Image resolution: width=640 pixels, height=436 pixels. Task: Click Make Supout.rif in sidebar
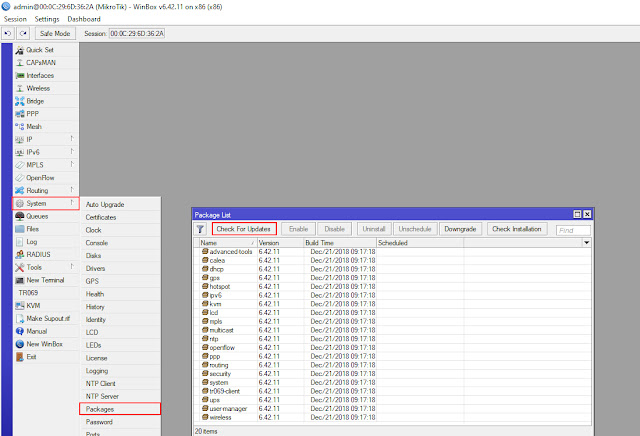(46, 318)
